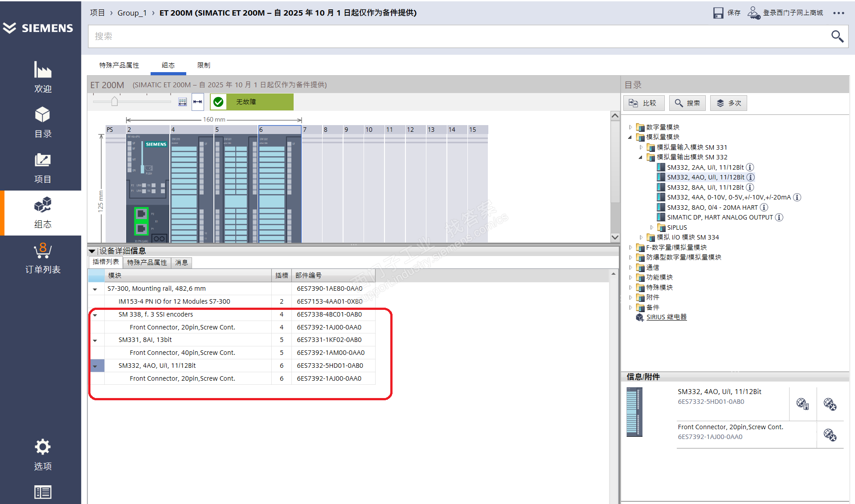Show info for SM332, 2AA, U/I, 11/12Bit
This screenshot has height=504, width=855.
750,167
